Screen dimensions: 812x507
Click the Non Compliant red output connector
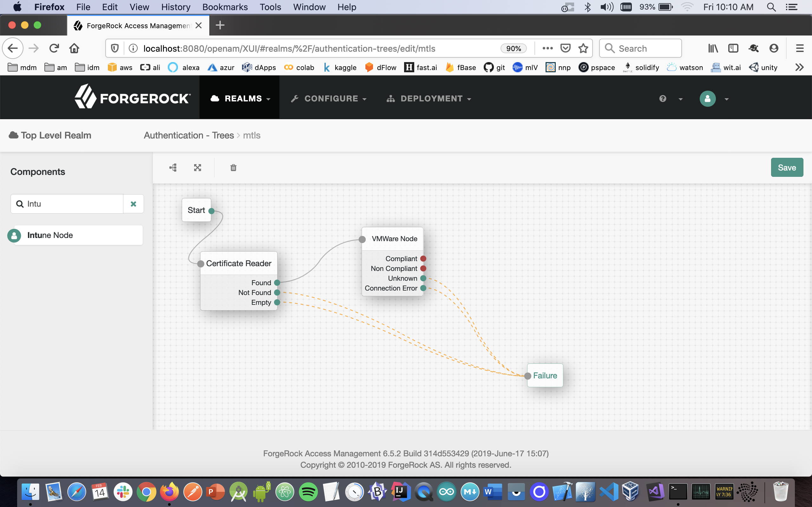pos(423,269)
